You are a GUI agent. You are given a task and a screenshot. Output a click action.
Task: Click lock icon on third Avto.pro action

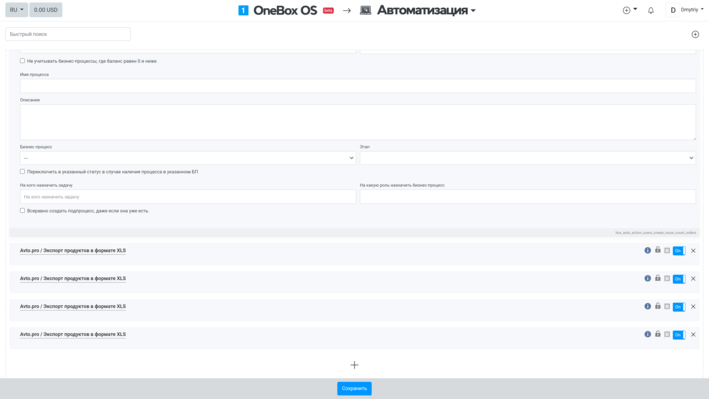(658, 306)
